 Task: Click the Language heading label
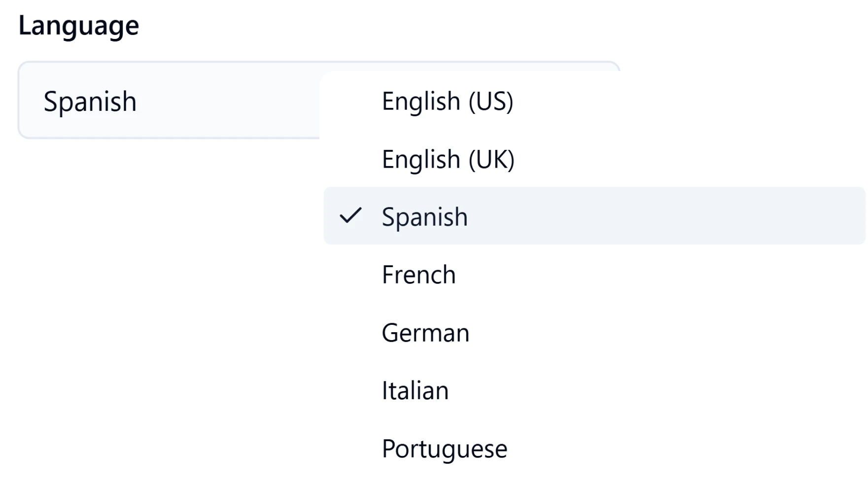point(78,24)
